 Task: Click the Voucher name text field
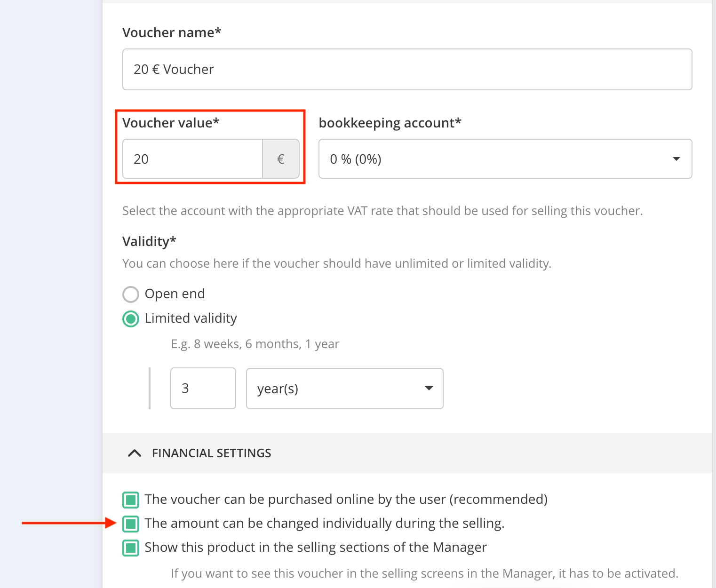pyautogui.click(x=407, y=69)
